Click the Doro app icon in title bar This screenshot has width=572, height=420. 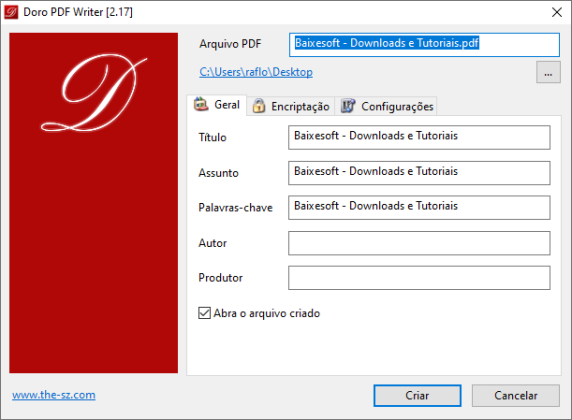[11, 12]
